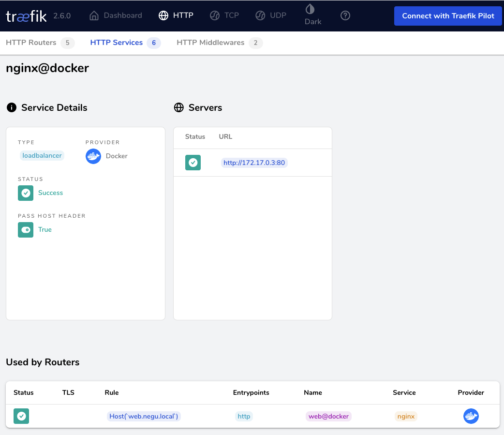Click the Docker provider whale icon in Service Details

click(x=93, y=156)
